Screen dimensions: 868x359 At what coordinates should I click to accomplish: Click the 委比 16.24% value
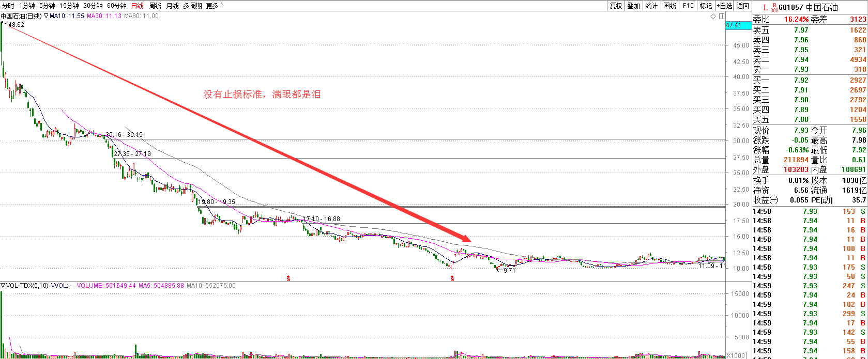pyautogui.click(x=796, y=19)
